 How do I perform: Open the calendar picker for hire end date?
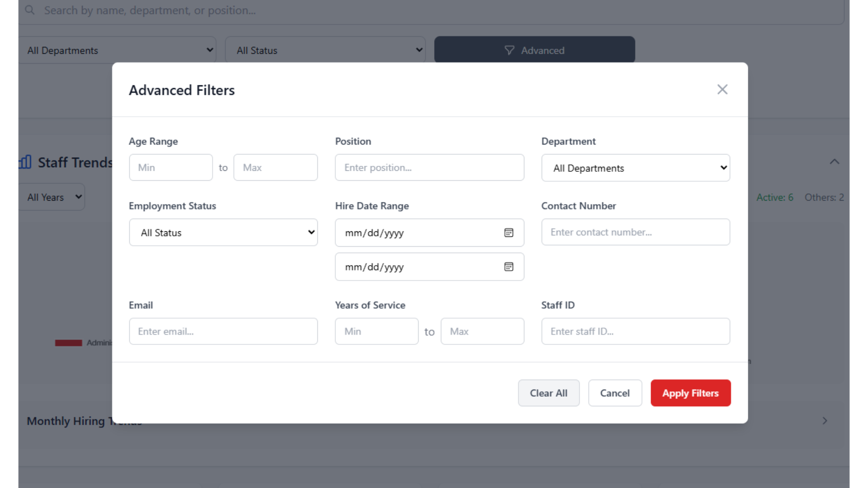509,267
